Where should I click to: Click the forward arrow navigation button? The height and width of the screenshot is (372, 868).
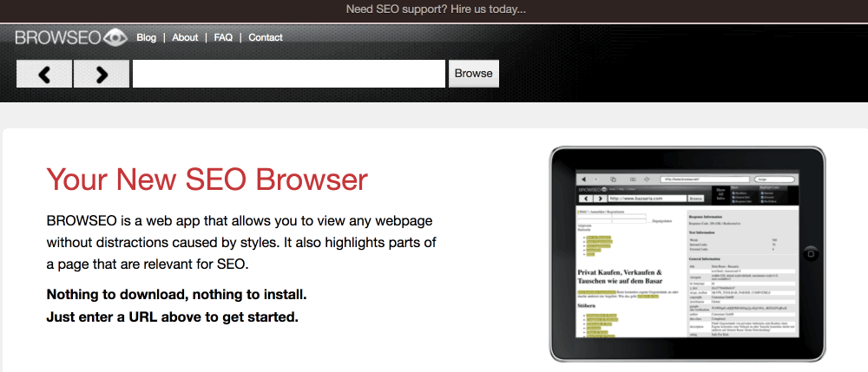click(x=102, y=74)
